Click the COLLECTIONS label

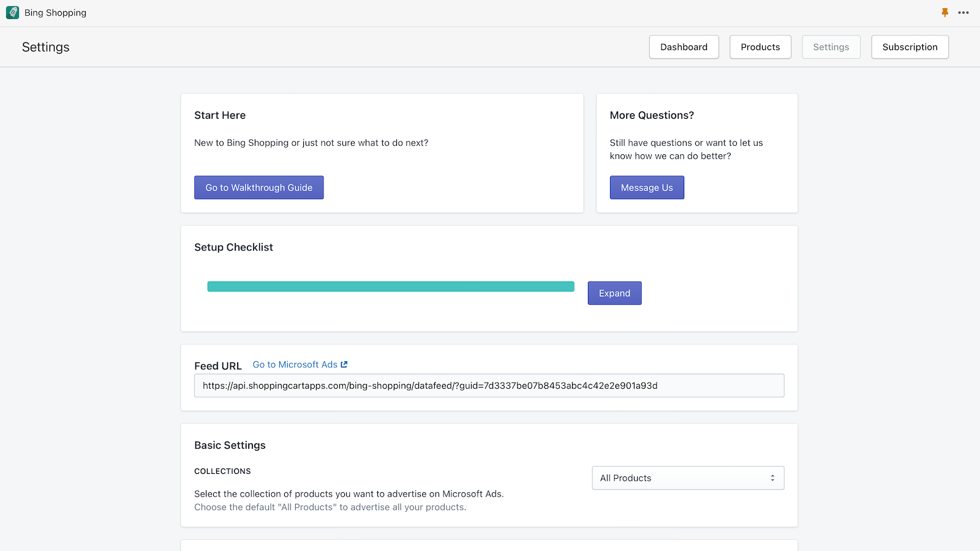point(222,471)
